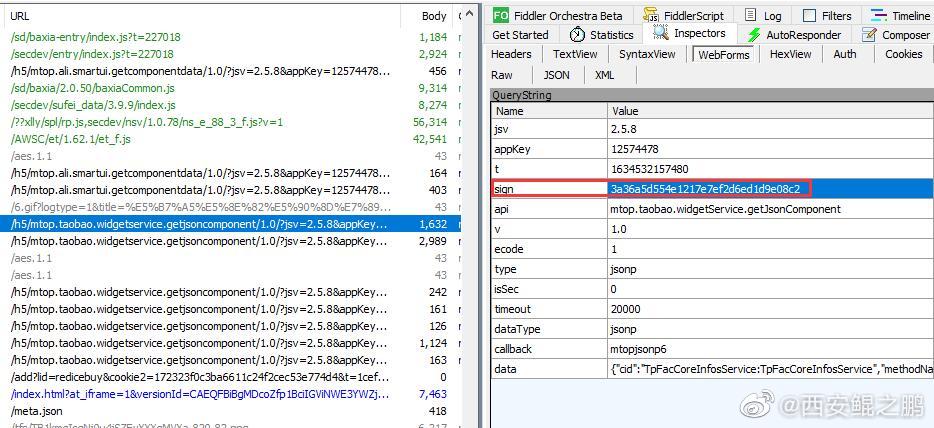Click the appKey value 12574478 cell
The height and width of the screenshot is (428, 934).
coord(770,149)
